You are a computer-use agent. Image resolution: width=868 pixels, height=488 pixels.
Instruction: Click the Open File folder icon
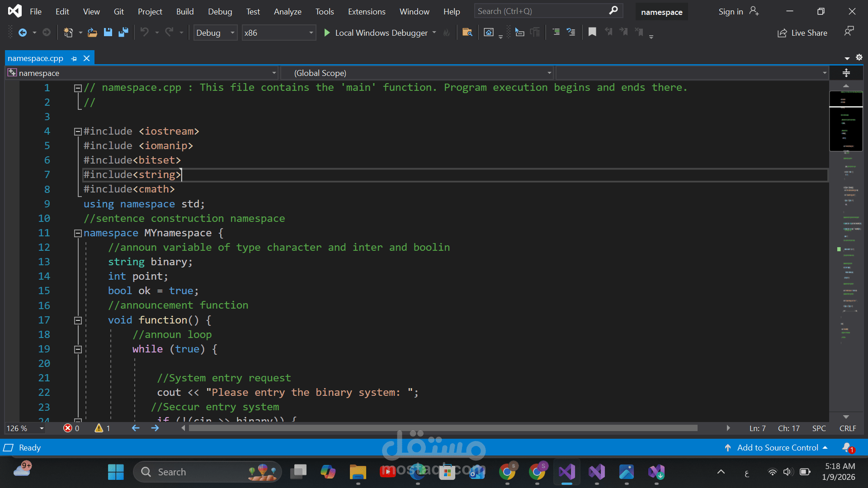92,33
